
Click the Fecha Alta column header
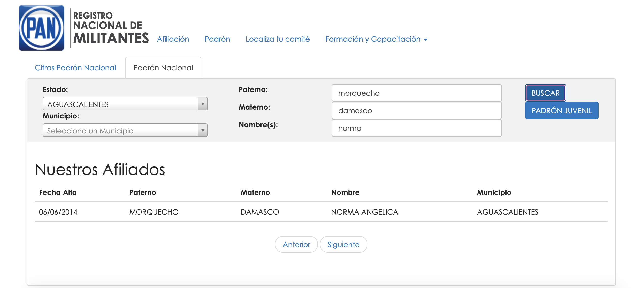point(58,192)
